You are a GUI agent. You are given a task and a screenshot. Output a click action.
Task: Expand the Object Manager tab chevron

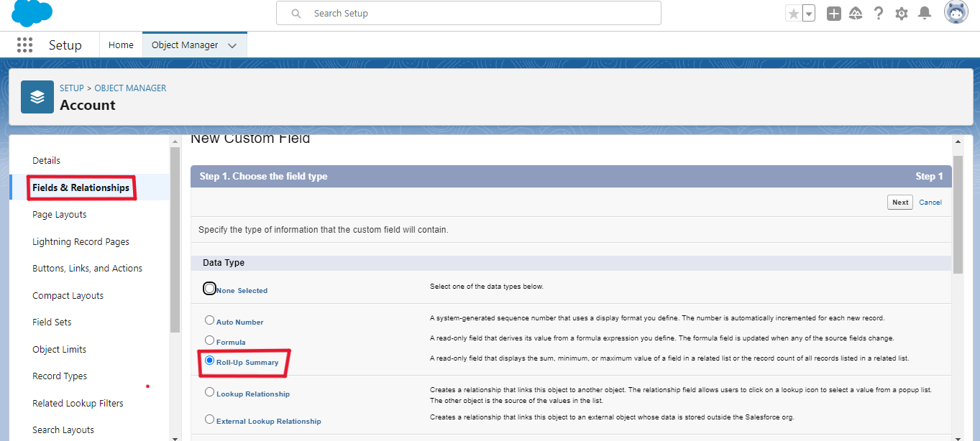click(x=232, y=45)
